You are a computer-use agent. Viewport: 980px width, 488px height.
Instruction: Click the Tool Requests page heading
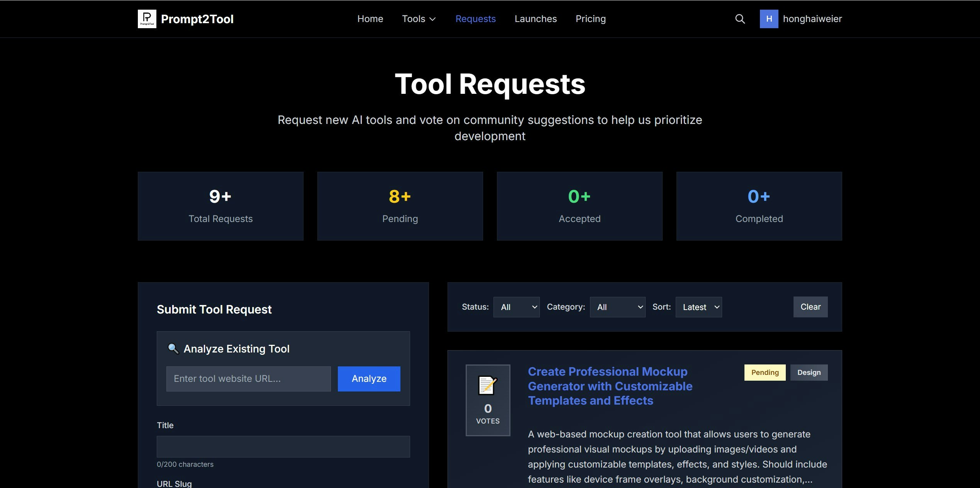click(490, 85)
